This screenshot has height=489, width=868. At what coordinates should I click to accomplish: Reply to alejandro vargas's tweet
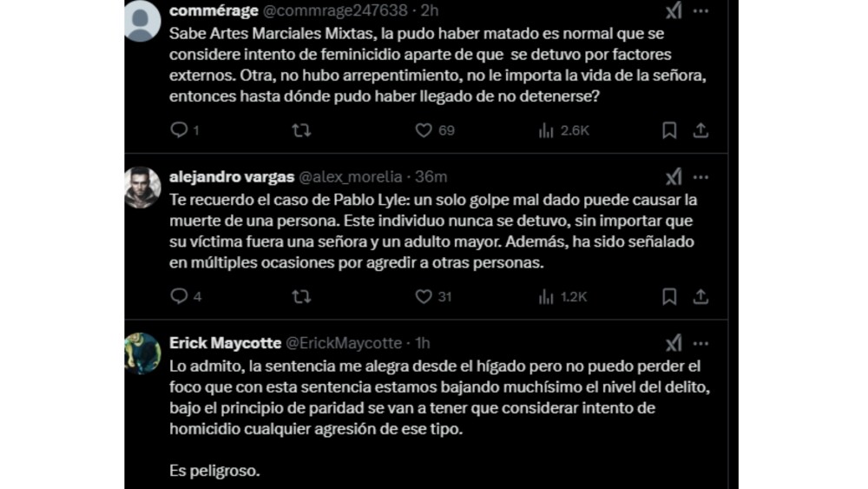click(x=179, y=297)
